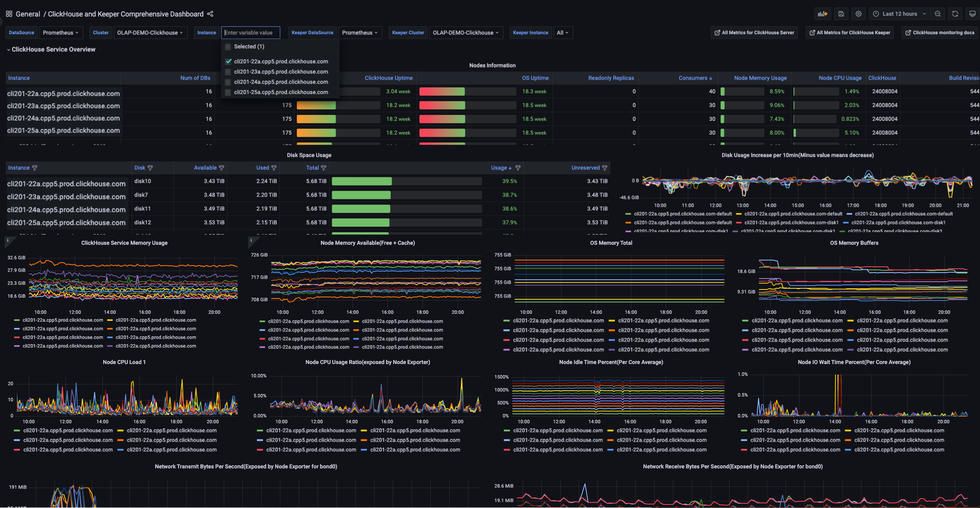Toggle the Selected (1) checkbox
980x508 pixels.
coord(228,47)
